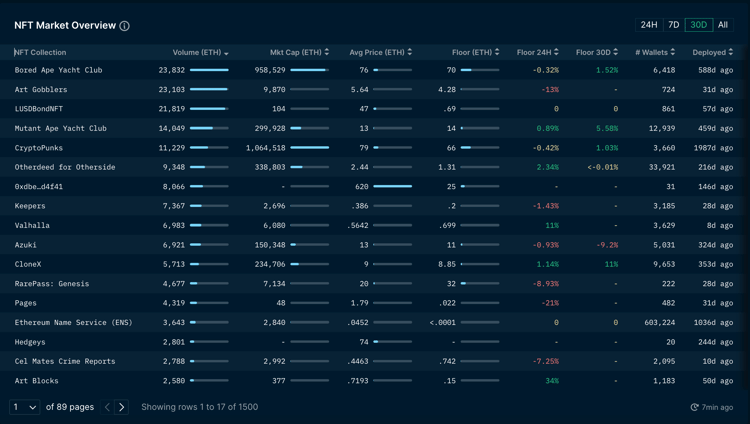Click the 7min ago timestamp text
Viewport: 750px width, 424px height.
pyautogui.click(x=717, y=407)
